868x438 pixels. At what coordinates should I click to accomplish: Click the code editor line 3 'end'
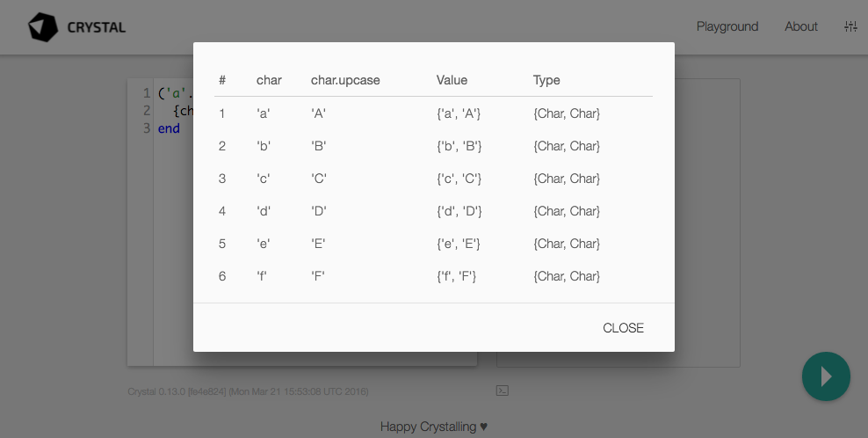[169, 128]
